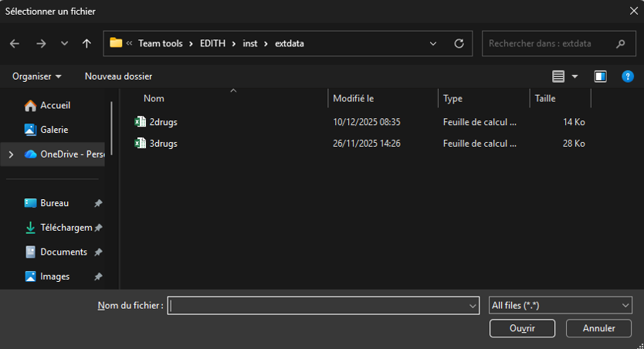
Task: Toggle the preview pane icon
Action: [600, 76]
